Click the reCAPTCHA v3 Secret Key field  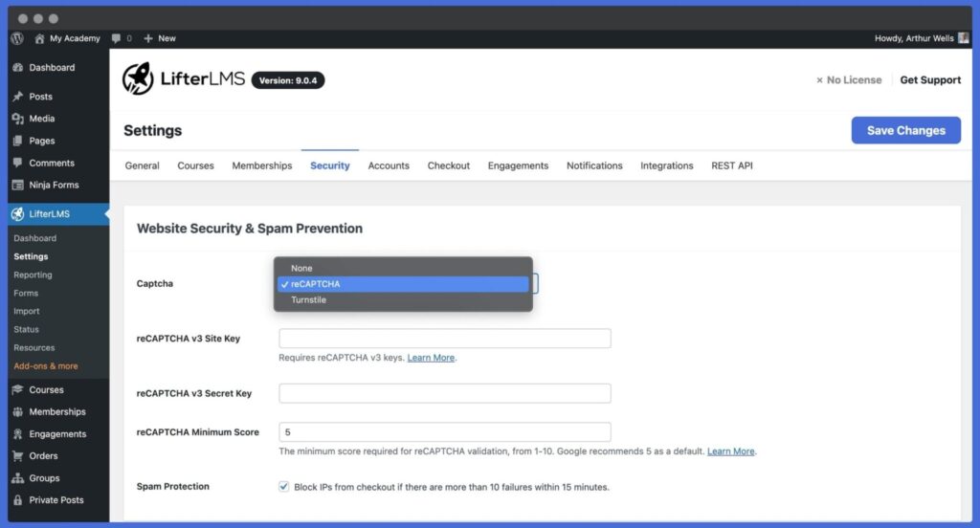(x=445, y=393)
